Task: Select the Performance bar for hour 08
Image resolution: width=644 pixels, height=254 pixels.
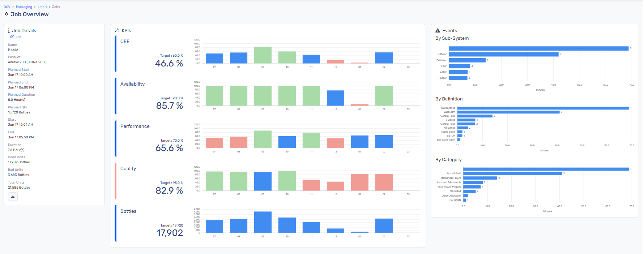Action: [x=239, y=142]
